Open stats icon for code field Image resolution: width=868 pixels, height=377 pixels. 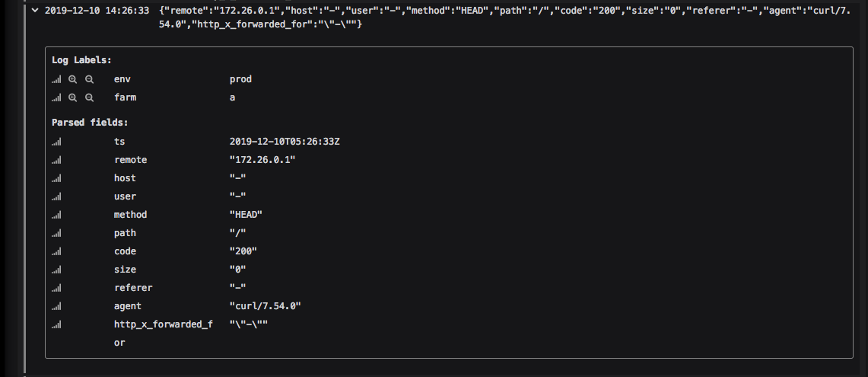(56, 251)
